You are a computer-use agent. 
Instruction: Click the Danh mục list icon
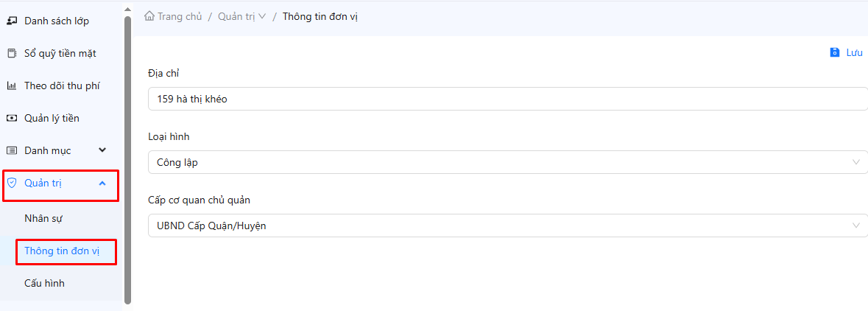pyautogui.click(x=11, y=150)
